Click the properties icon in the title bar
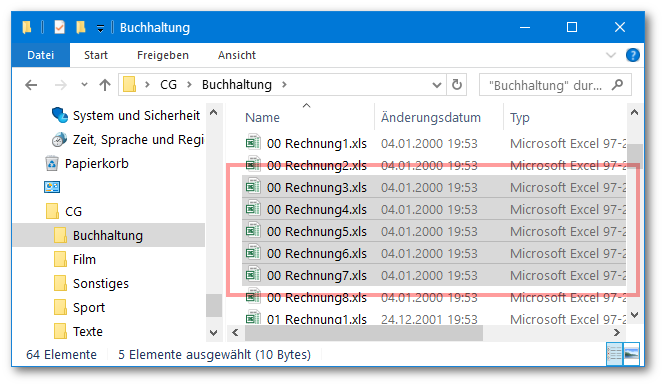The image size is (664, 386). [60, 28]
